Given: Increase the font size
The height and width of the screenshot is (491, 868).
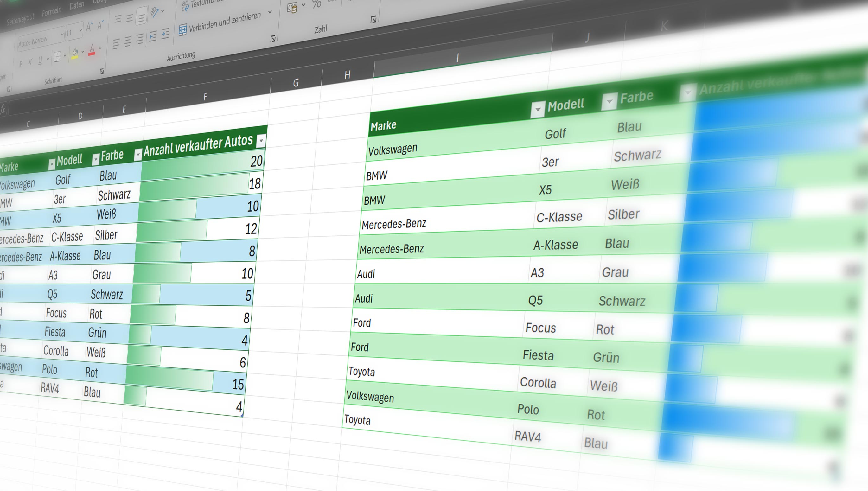Looking at the screenshot, I should point(89,27).
